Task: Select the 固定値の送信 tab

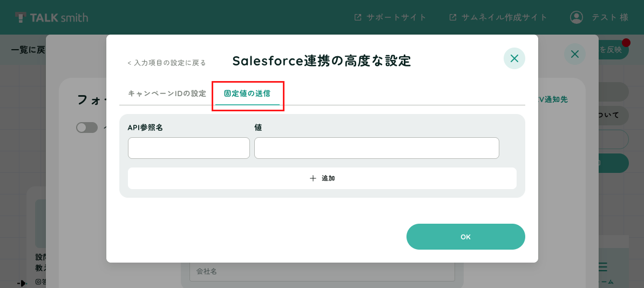Action: click(247, 93)
